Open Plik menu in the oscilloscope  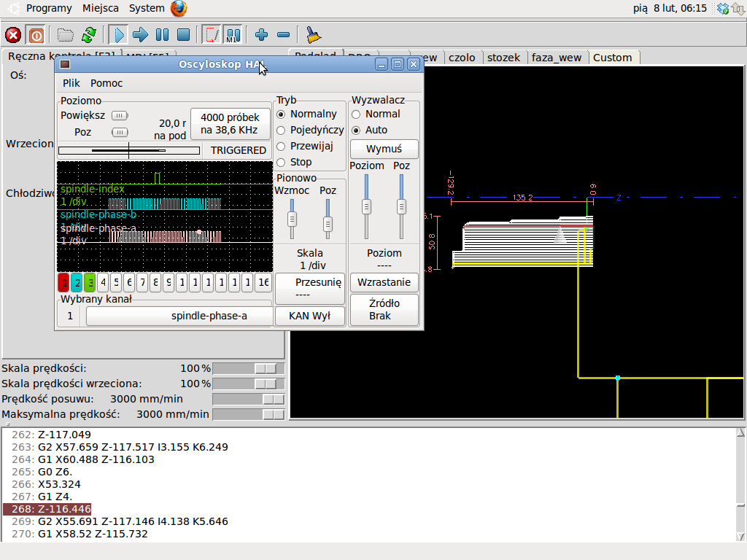coord(71,83)
